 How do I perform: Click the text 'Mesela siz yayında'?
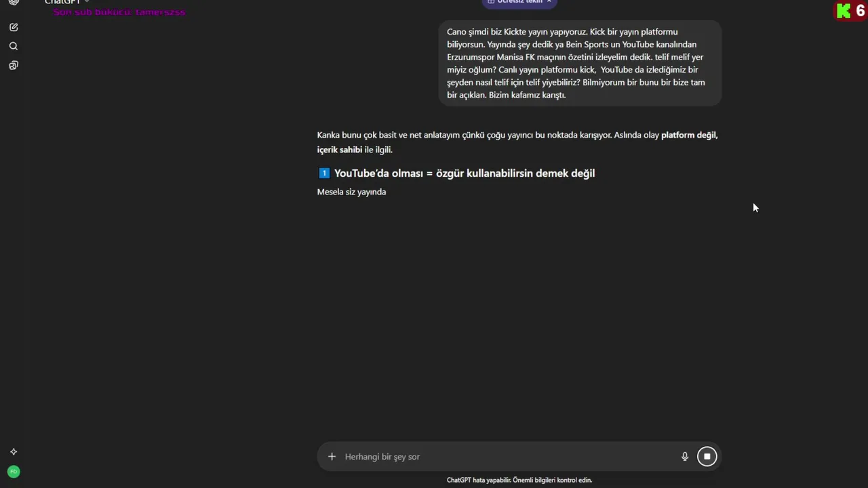click(351, 192)
